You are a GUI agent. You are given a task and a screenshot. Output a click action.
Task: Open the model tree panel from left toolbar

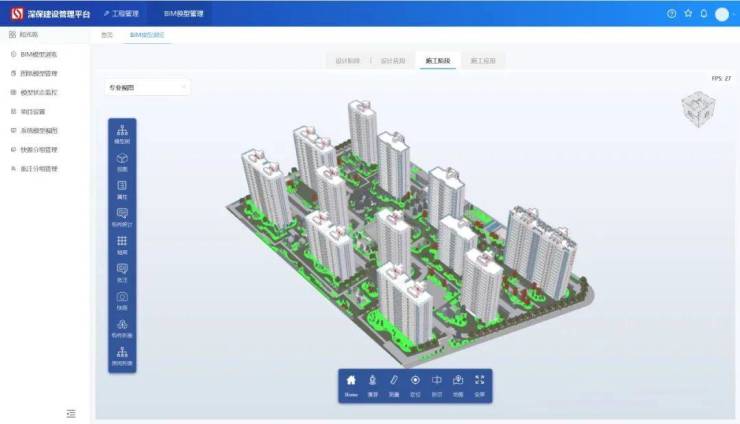click(122, 133)
